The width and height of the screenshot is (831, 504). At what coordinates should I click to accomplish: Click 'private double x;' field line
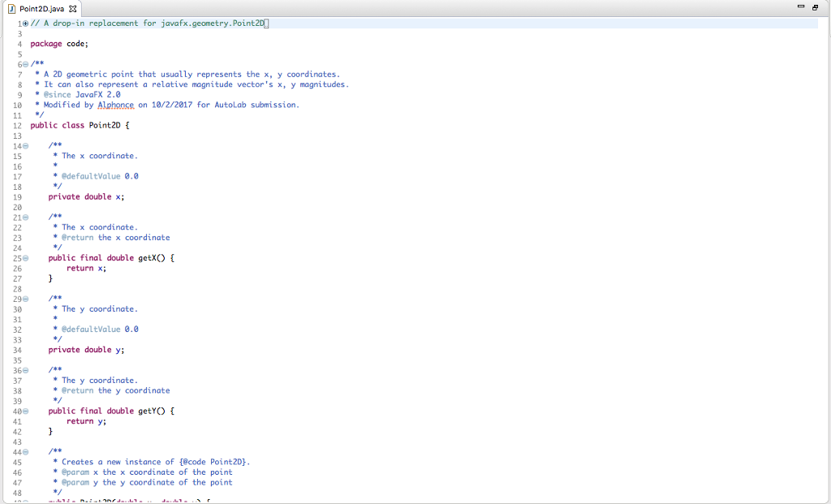[86, 196]
